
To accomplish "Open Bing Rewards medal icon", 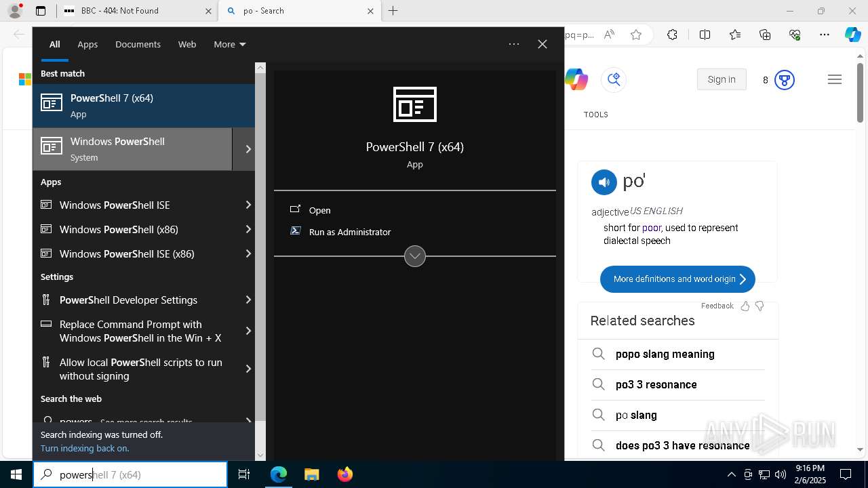I will pyautogui.click(x=785, y=80).
